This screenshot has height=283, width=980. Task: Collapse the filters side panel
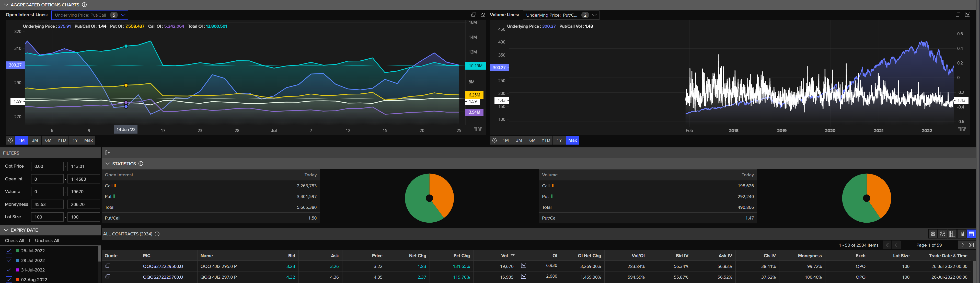point(108,153)
